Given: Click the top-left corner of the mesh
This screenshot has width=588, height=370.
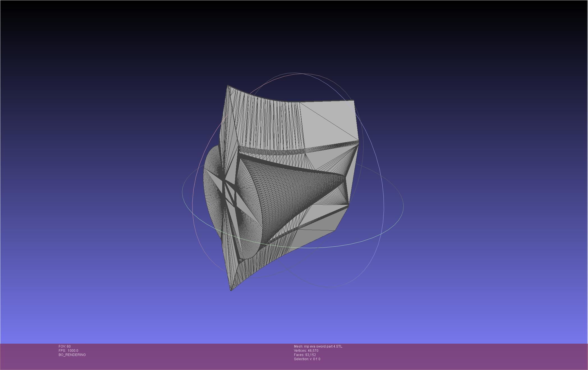Looking at the screenshot, I should [x=228, y=86].
